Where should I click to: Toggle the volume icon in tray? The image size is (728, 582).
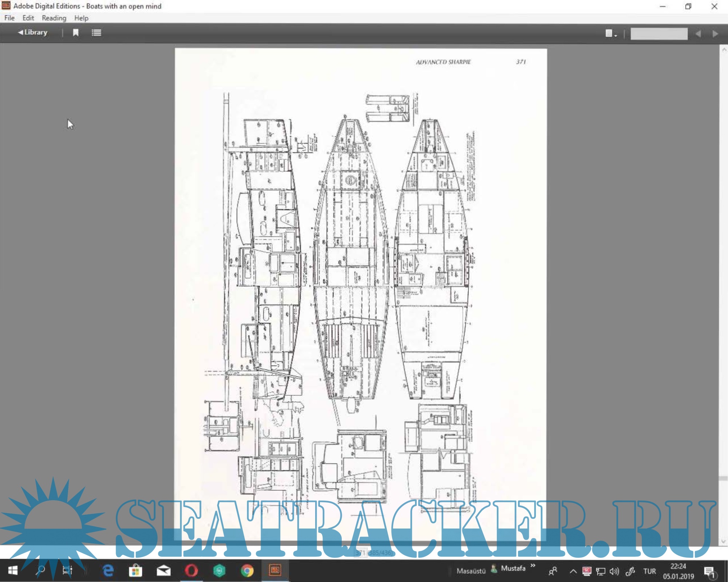pos(614,571)
